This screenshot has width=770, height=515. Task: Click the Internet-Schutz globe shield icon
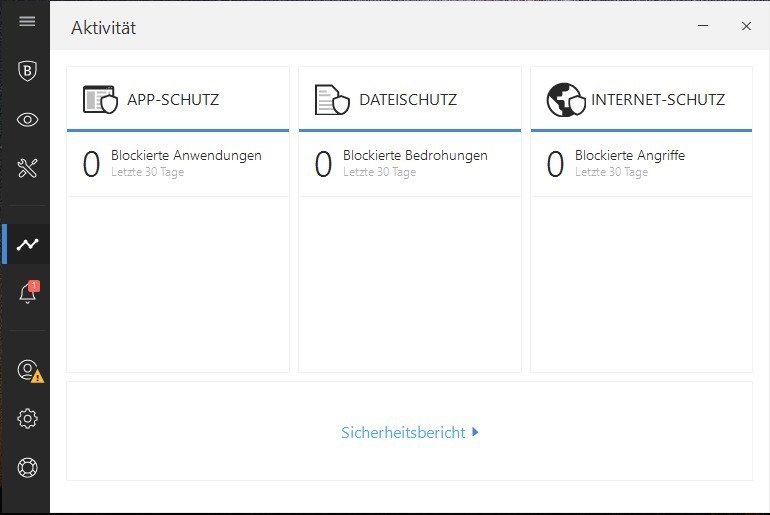[566, 100]
